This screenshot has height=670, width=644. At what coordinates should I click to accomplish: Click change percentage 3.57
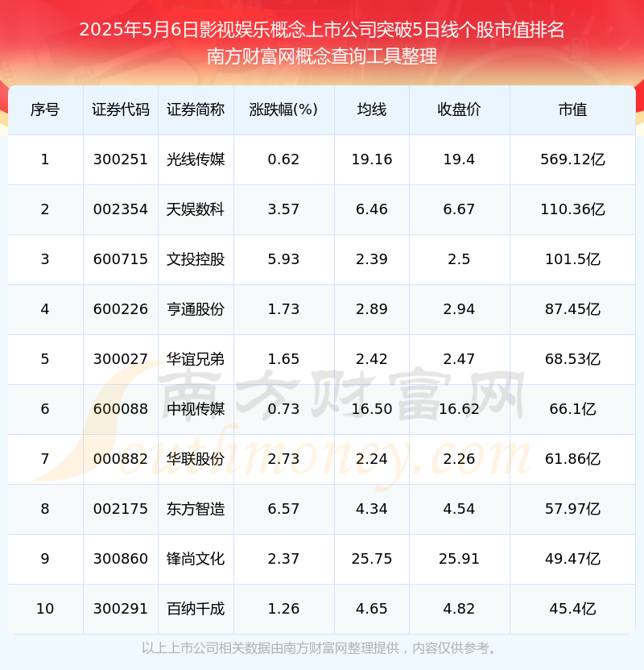[283, 209]
